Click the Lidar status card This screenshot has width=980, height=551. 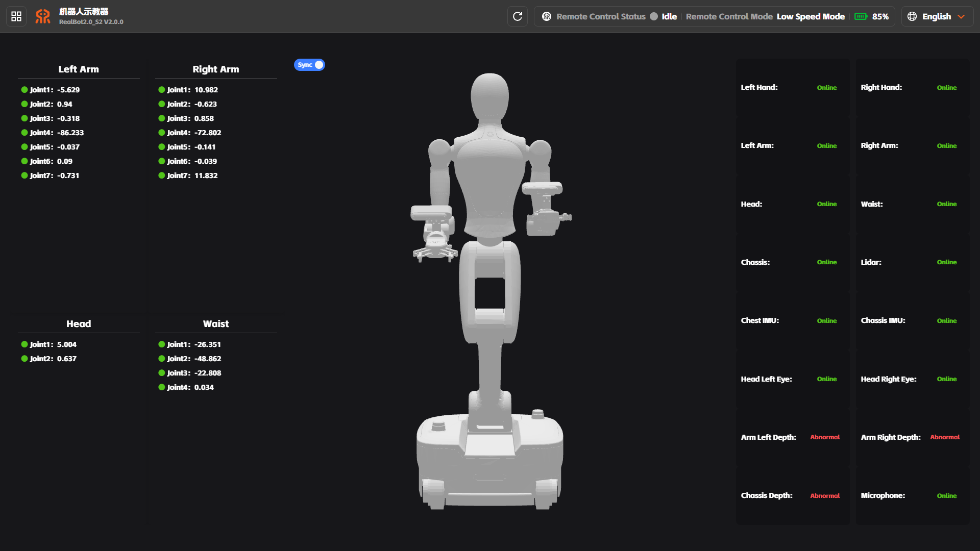coord(913,262)
